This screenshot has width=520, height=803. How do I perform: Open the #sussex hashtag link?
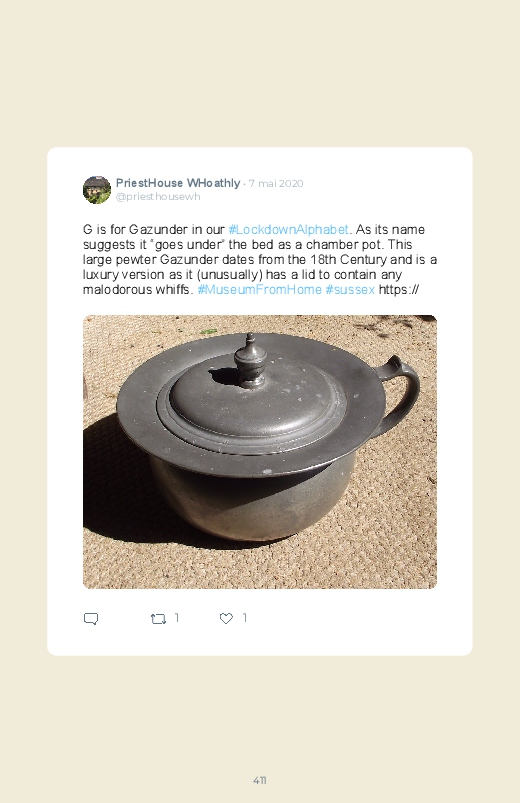[350, 289]
